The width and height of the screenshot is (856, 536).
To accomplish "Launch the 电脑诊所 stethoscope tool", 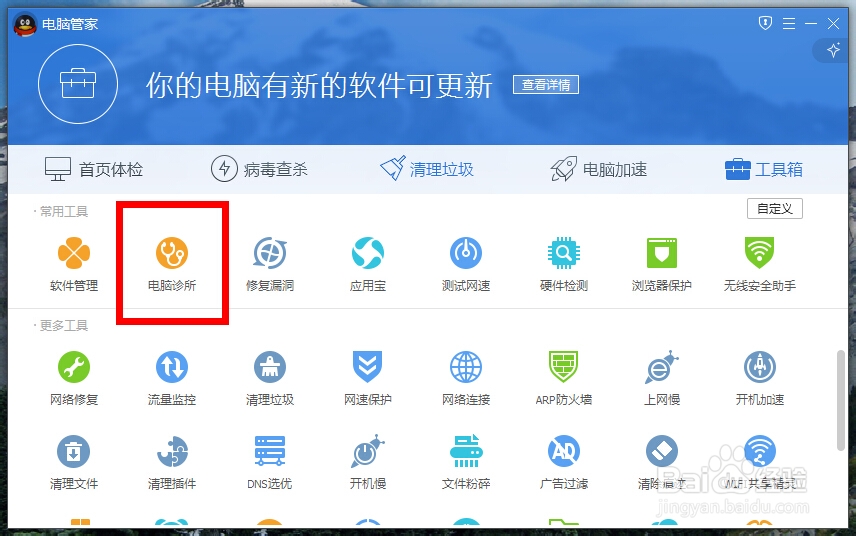I will [172, 264].
